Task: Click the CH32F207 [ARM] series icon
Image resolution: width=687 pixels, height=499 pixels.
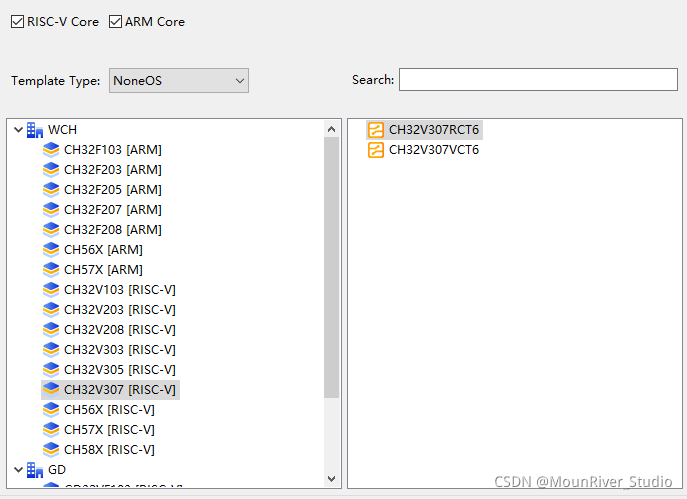Action: pyautogui.click(x=51, y=210)
